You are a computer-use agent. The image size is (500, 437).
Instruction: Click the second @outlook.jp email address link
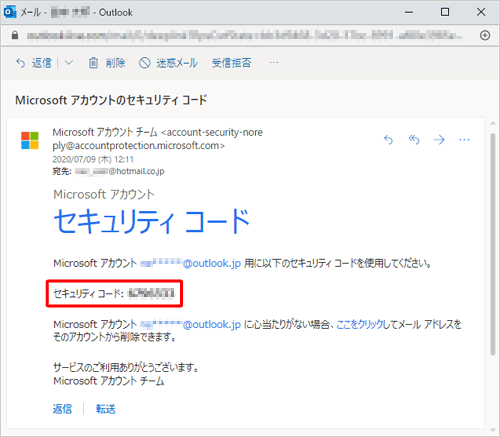click(190, 324)
